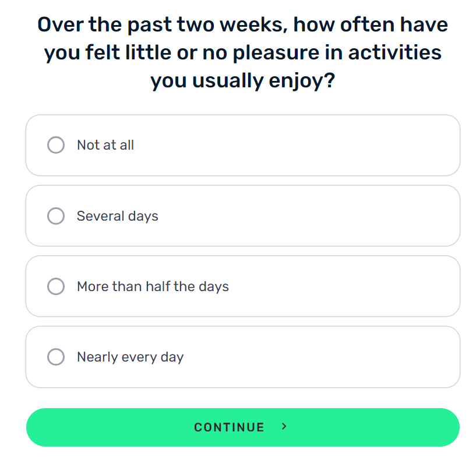
Task: Select the "Not at all" radio circle
Action: click(56, 145)
